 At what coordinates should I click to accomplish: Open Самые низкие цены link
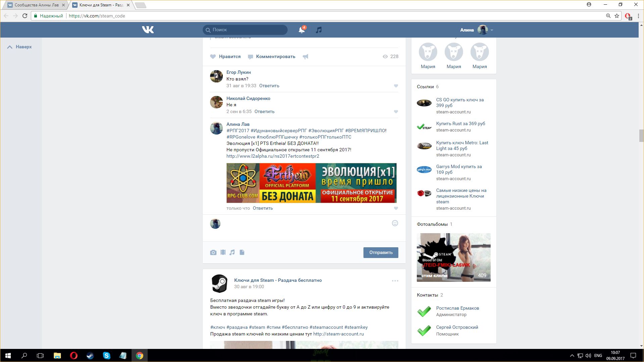pyautogui.click(x=461, y=196)
